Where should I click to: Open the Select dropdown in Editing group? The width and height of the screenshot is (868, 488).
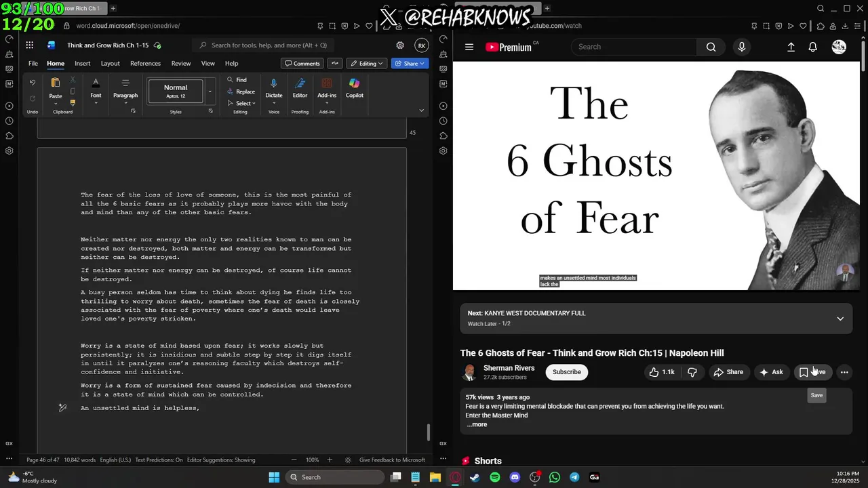click(241, 103)
